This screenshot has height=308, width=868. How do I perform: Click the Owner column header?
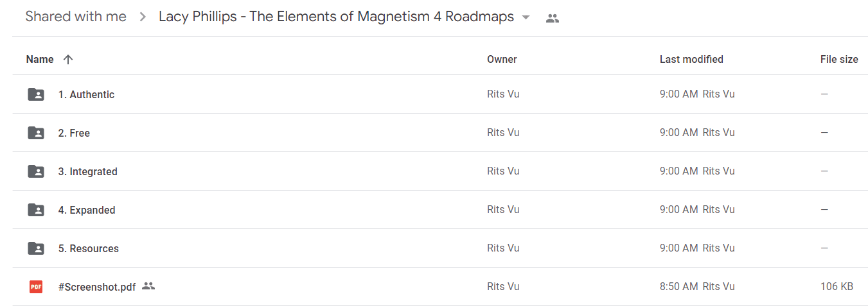[x=502, y=59]
